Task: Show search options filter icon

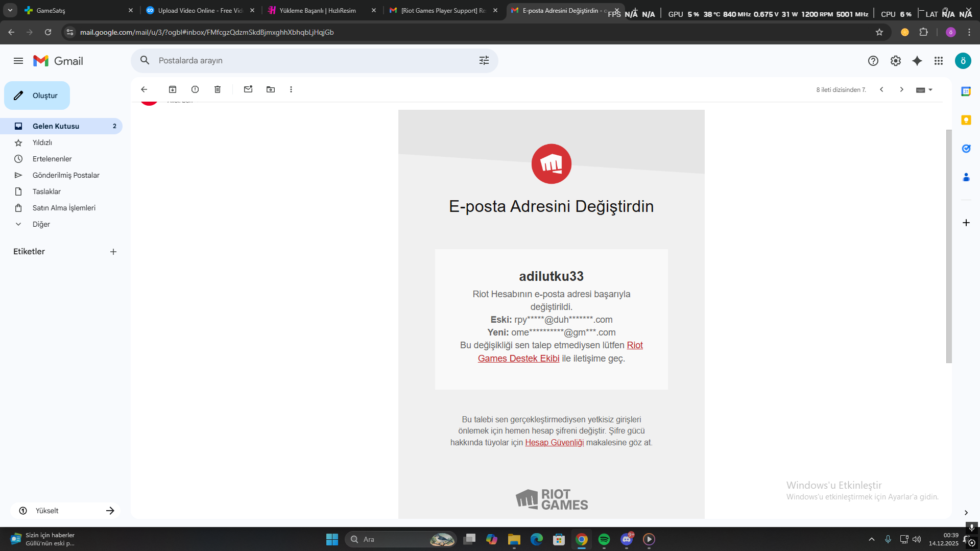Action: click(484, 60)
